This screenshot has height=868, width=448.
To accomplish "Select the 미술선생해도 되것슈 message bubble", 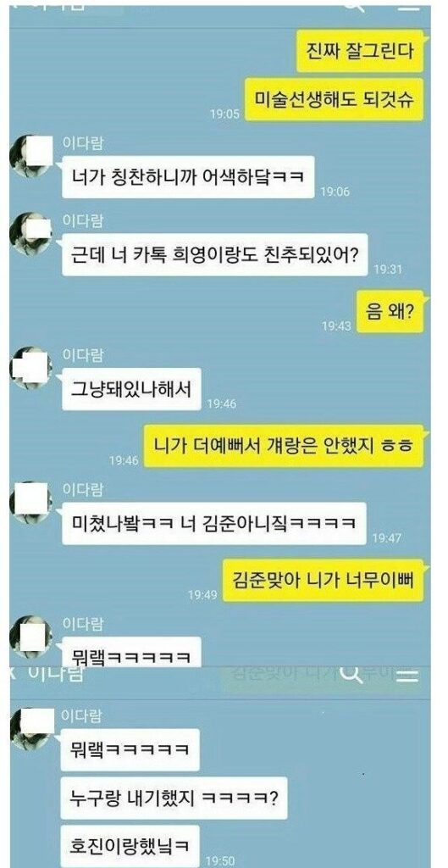I will click(334, 100).
